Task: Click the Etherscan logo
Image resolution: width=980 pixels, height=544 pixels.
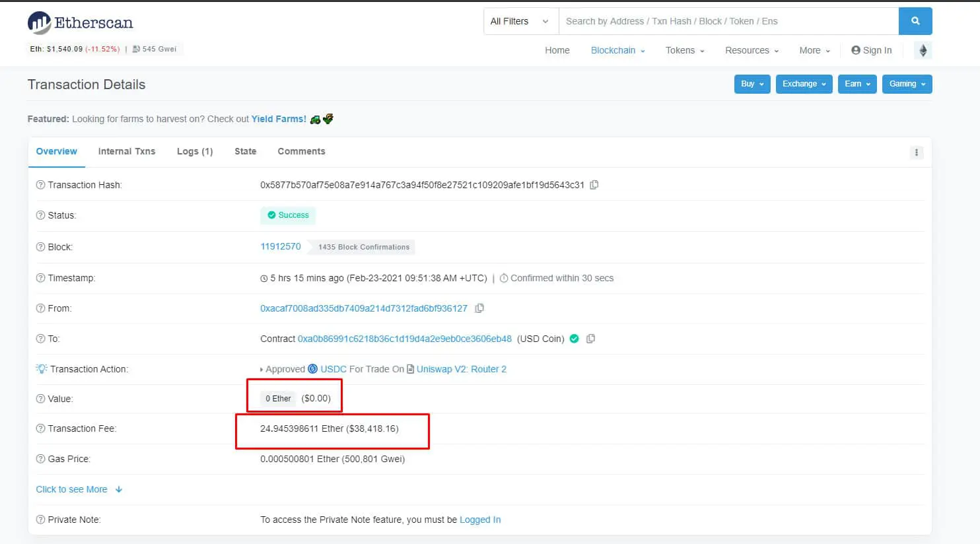Action: [x=80, y=23]
